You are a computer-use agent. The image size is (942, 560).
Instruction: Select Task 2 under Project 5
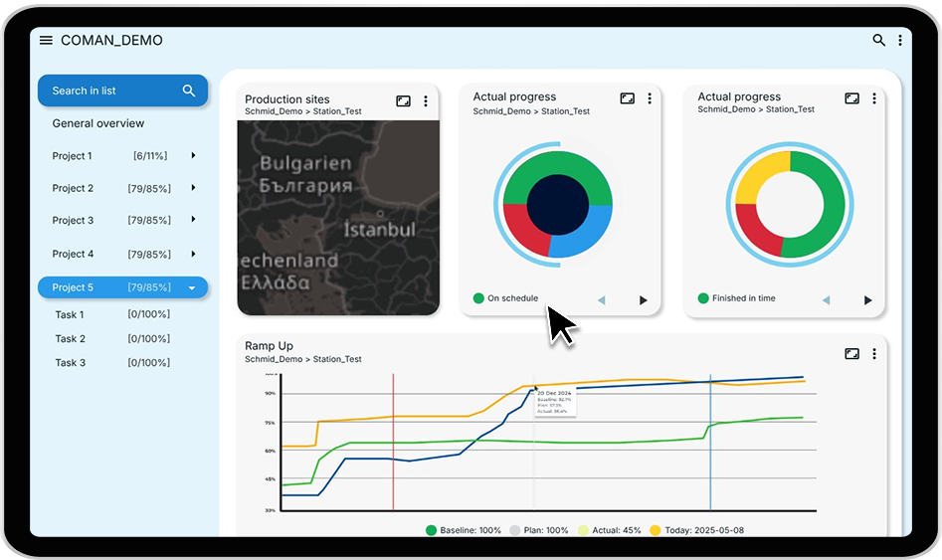(x=71, y=339)
